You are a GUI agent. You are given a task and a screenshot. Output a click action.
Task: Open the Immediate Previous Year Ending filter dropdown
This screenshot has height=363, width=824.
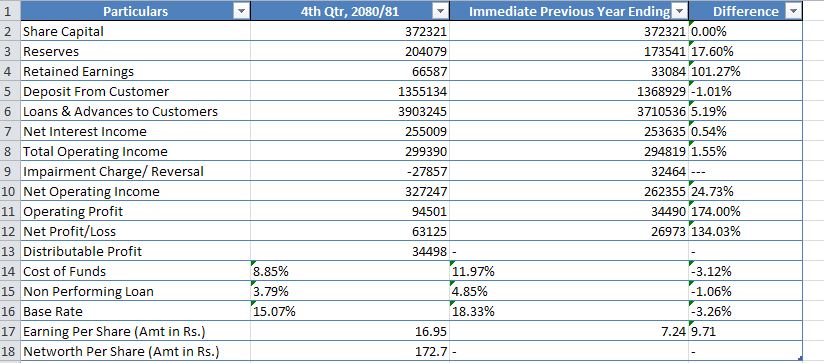point(679,12)
